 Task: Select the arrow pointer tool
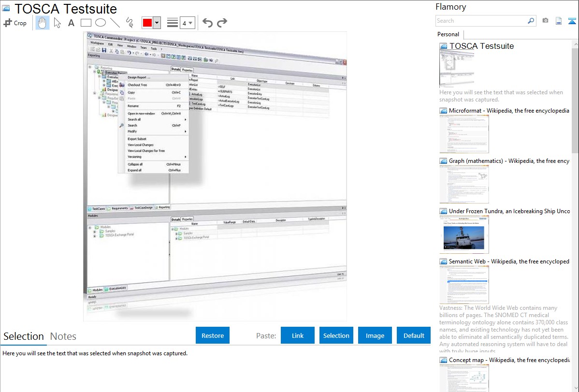(57, 23)
